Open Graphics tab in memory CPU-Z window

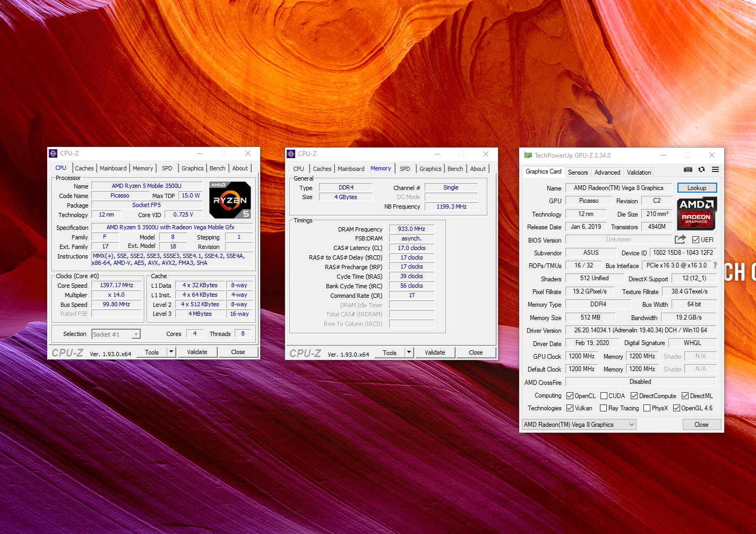(x=430, y=169)
